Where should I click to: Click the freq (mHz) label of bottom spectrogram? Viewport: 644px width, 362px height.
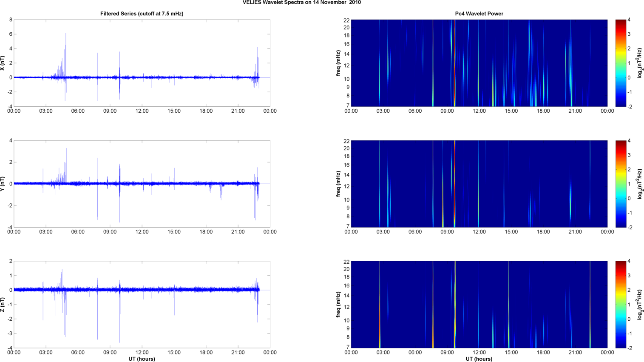pos(338,305)
